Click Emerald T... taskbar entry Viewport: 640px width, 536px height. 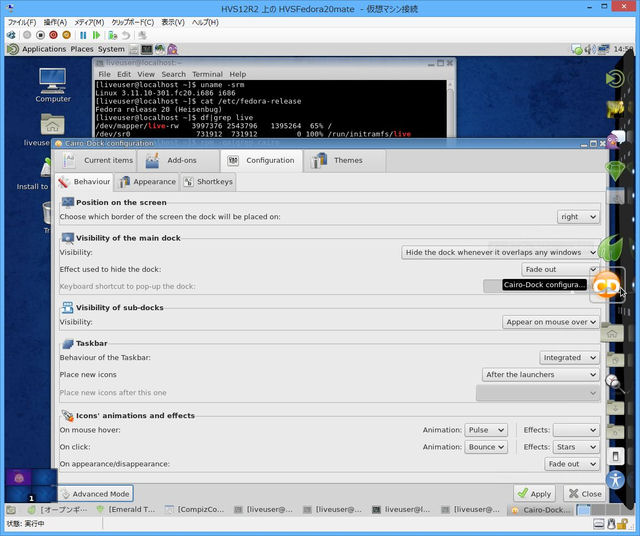coord(125,510)
